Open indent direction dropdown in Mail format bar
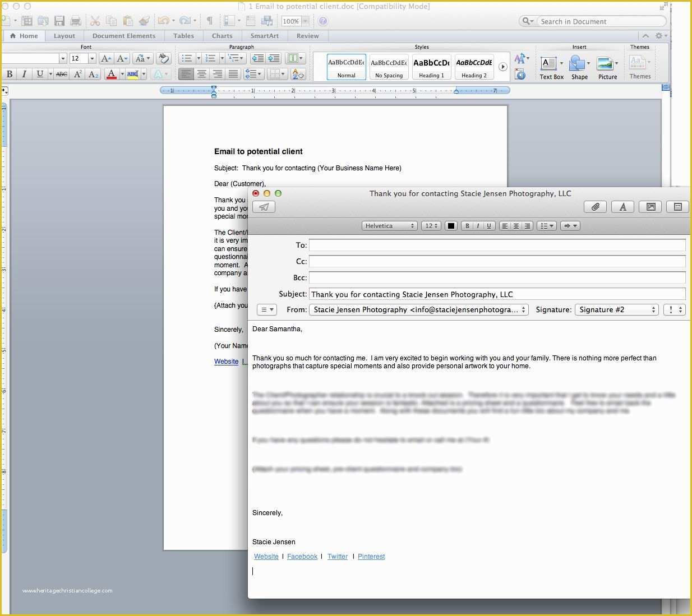Screen dimensions: 692x616 click(x=570, y=226)
